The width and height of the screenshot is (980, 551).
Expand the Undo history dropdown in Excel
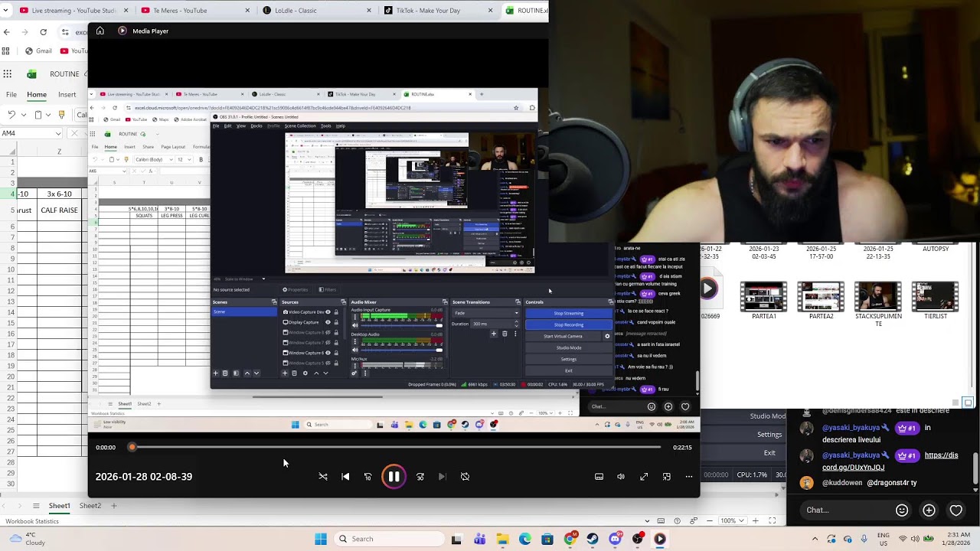[24, 115]
